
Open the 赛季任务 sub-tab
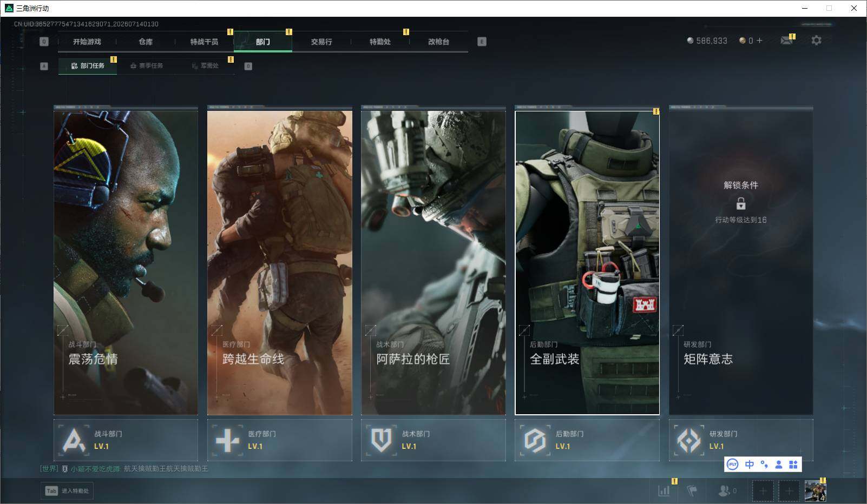click(x=147, y=66)
